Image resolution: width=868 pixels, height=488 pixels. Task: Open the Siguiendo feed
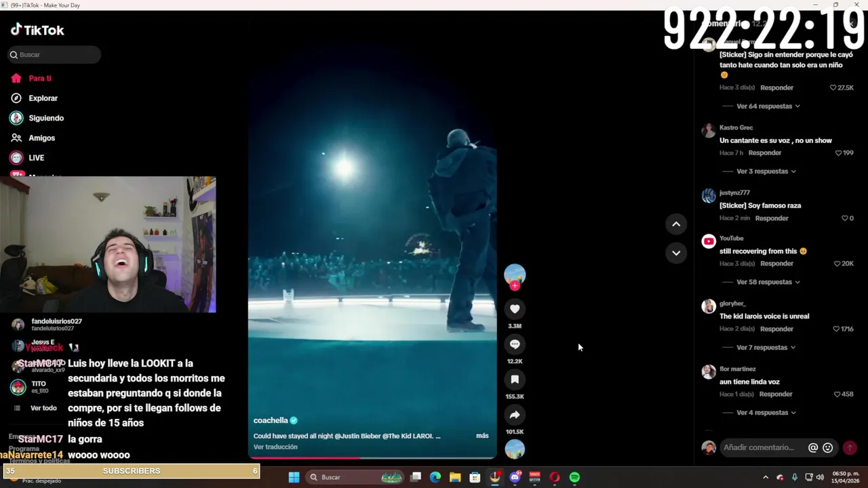coord(46,118)
